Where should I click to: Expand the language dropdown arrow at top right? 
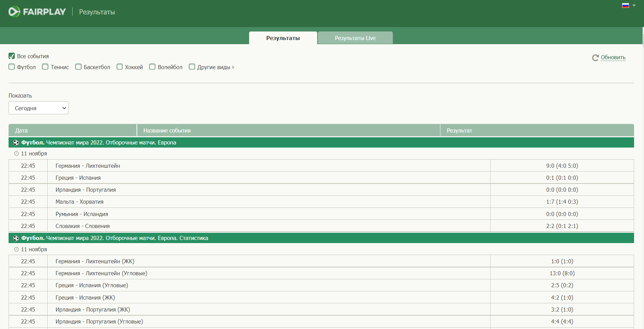[x=634, y=5]
